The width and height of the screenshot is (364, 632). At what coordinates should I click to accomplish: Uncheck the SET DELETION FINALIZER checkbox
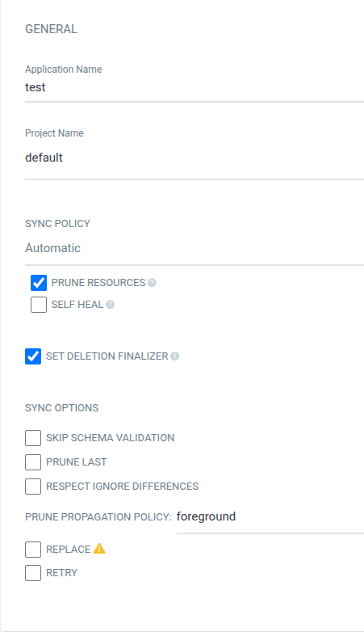click(33, 356)
